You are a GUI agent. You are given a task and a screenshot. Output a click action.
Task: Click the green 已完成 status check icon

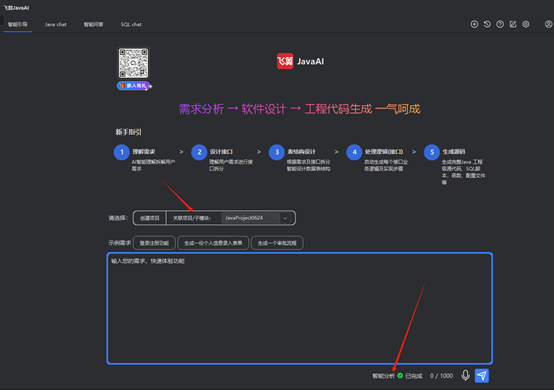point(400,376)
